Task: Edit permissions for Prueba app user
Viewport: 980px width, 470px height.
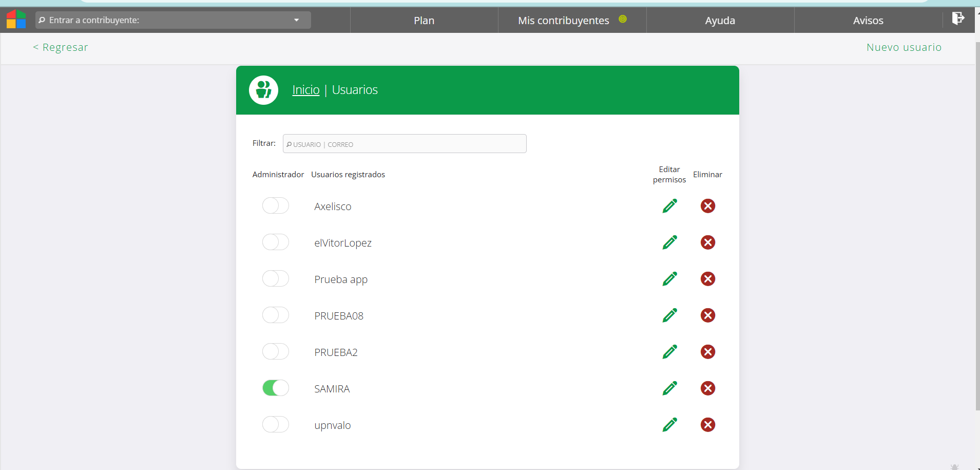Action: click(669, 279)
